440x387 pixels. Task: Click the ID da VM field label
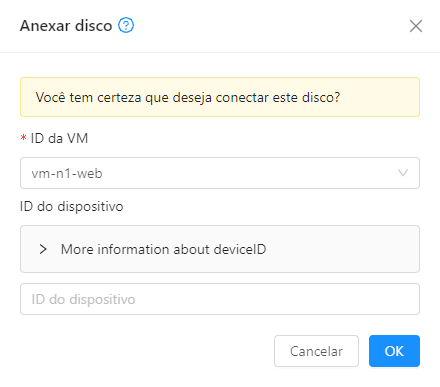[59, 138]
